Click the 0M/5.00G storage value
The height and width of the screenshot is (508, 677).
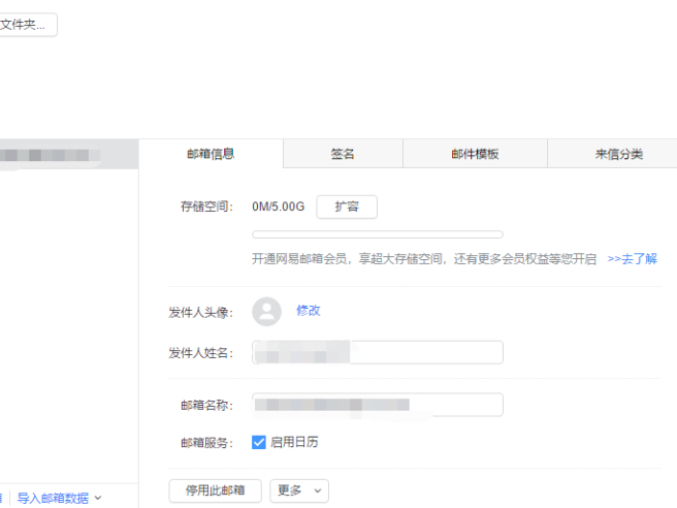(278, 207)
